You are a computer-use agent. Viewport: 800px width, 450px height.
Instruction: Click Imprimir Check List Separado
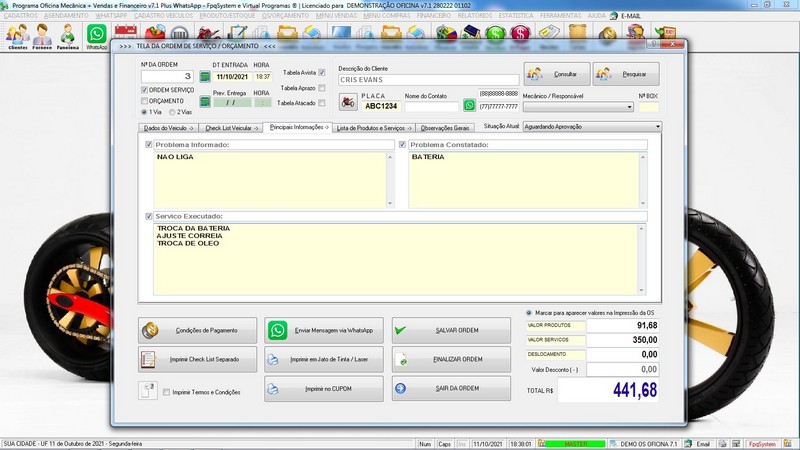tap(197, 359)
